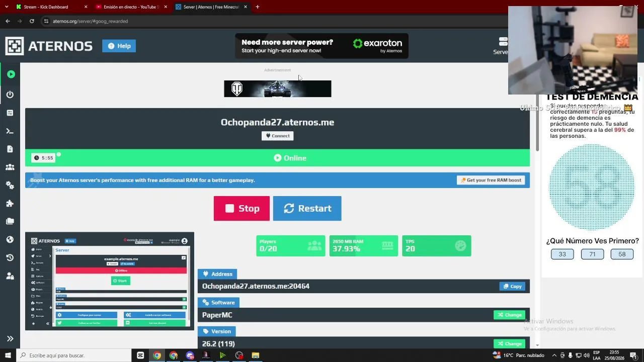This screenshot has height=362, width=644.
Task: Open the RAM 37.93% stat card
Action: [363, 246]
